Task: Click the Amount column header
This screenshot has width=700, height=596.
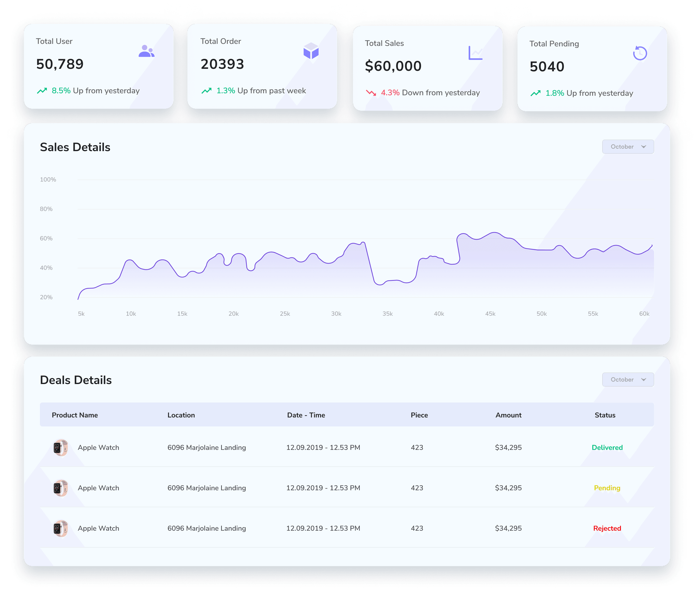Action: 508,415
